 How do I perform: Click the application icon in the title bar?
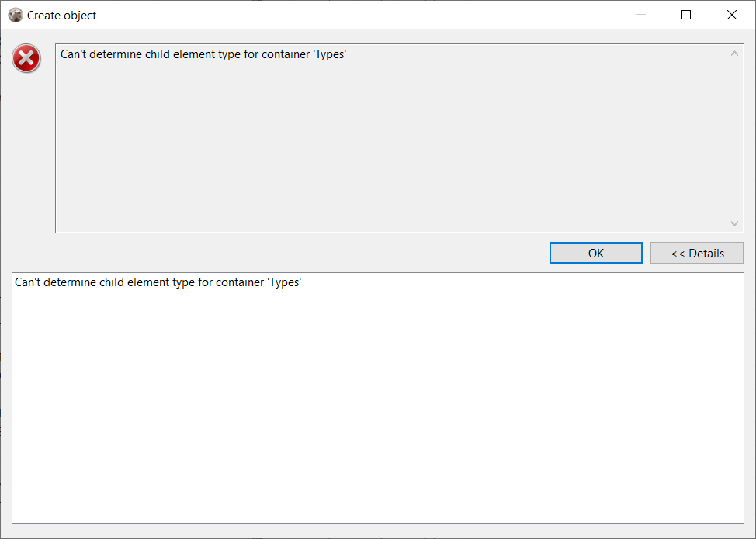[x=15, y=15]
